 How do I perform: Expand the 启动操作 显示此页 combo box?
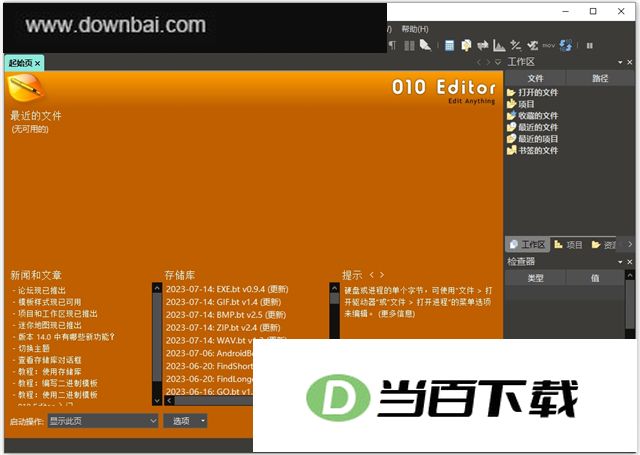(x=103, y=421)
